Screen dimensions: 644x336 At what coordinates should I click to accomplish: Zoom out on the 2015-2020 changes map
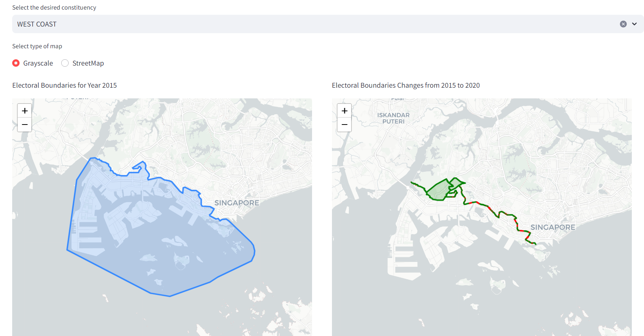pos(344,125)
